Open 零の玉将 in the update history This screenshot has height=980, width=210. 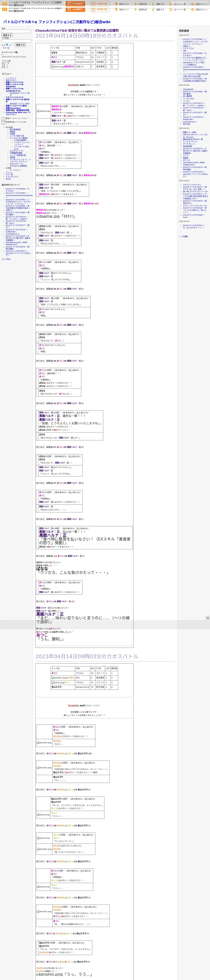point(186,124)
